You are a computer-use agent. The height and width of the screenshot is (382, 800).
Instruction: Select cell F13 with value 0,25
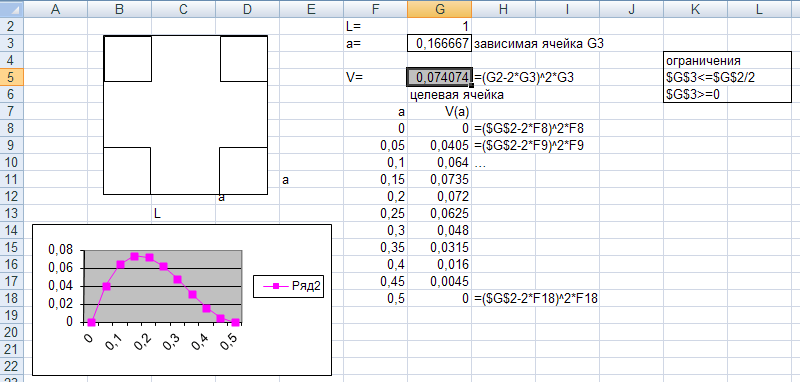[x=376, y=214]
